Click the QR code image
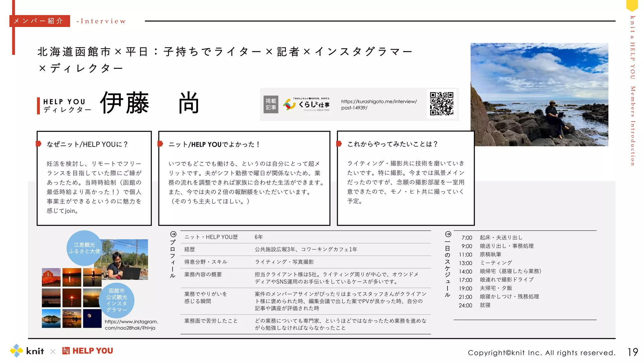Image resolution: width=644 pixels, height=362 pixels. pyautogui.click(x=441, y=104)
